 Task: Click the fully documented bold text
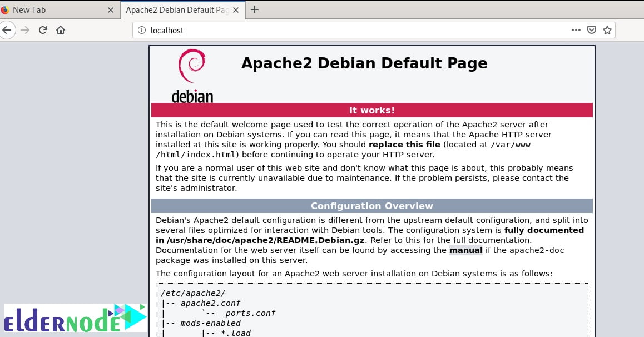pos(544,230)
